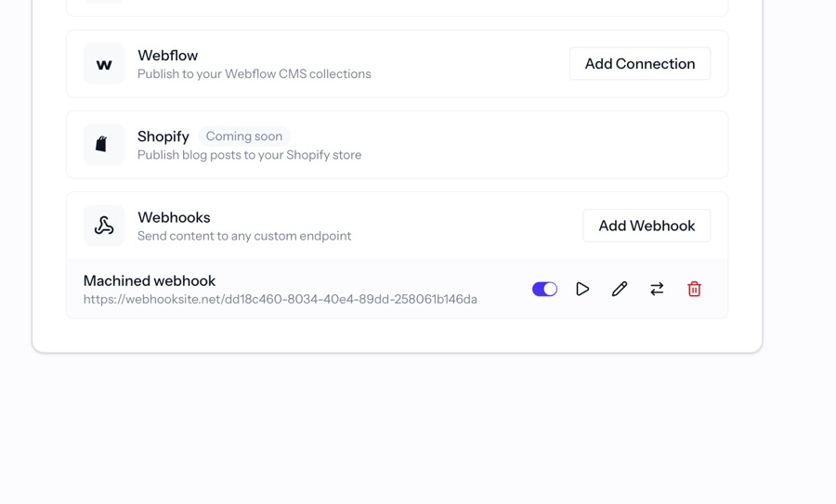836x504 pixels.
Task: Add a Webflow connection
Action: [640, 64]
